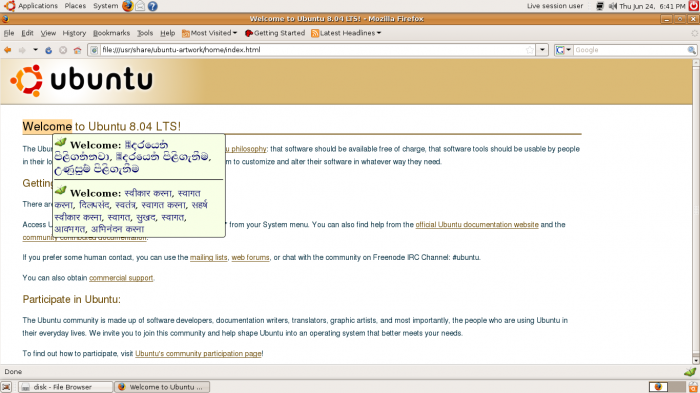Expand the Latest Headlines feed menu

click(x=346, y=33)
